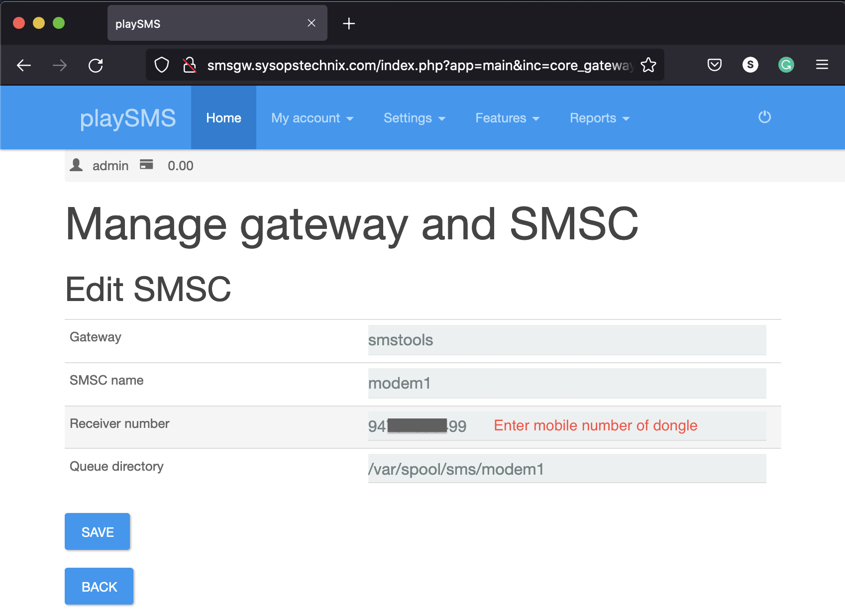Click the SMSC name label
This screenshot has height=616, width=845.
click(x=106, y=380)
